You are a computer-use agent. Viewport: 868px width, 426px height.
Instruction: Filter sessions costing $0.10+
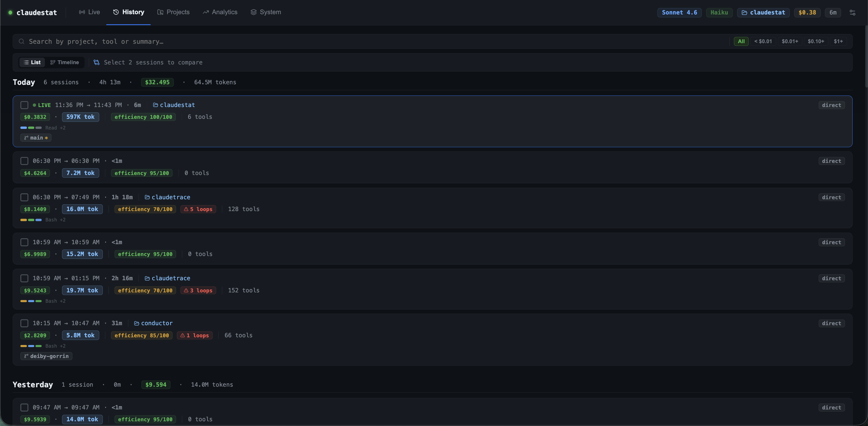816,41
